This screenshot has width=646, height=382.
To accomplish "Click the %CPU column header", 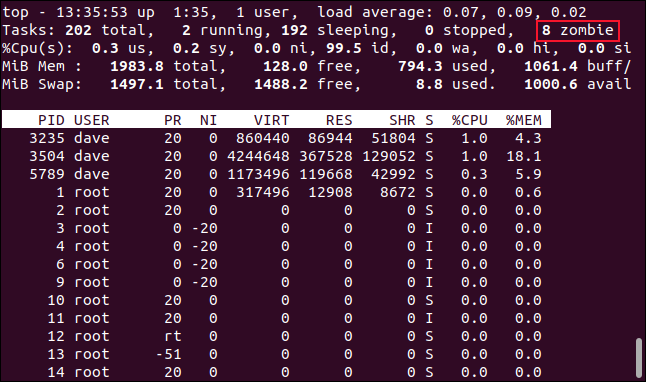I will point(469,120).
